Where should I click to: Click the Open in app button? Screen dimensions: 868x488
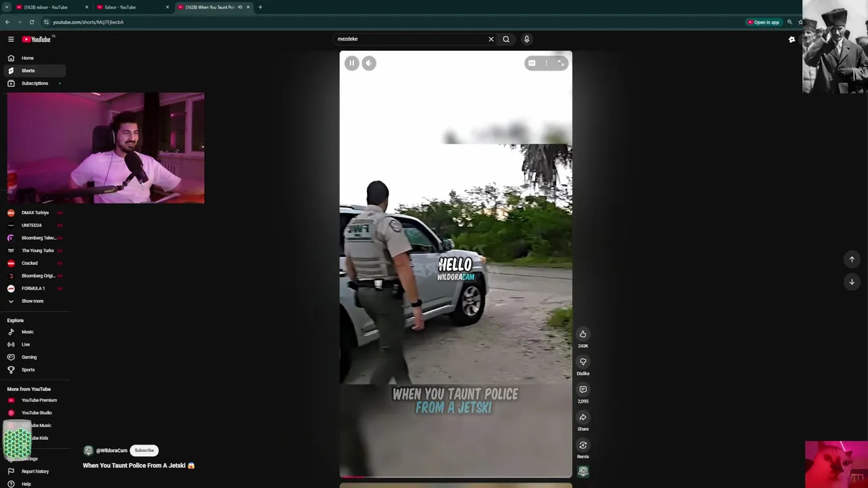tap(764, 22)
